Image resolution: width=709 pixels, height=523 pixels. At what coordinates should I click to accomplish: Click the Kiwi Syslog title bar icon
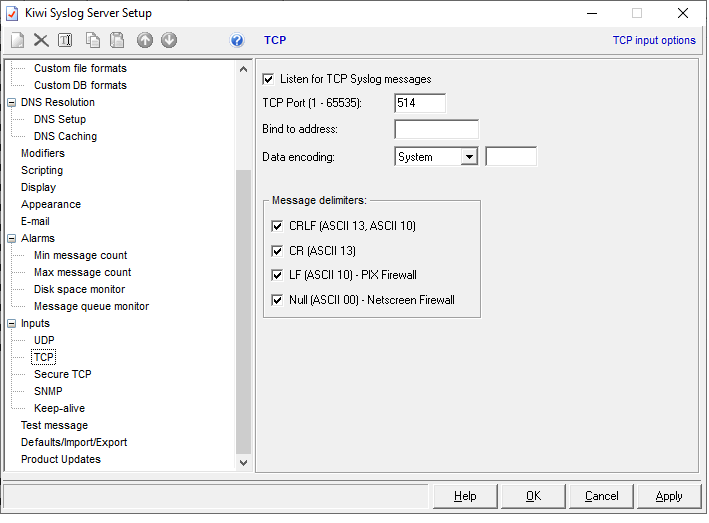[x=12, y=13]
